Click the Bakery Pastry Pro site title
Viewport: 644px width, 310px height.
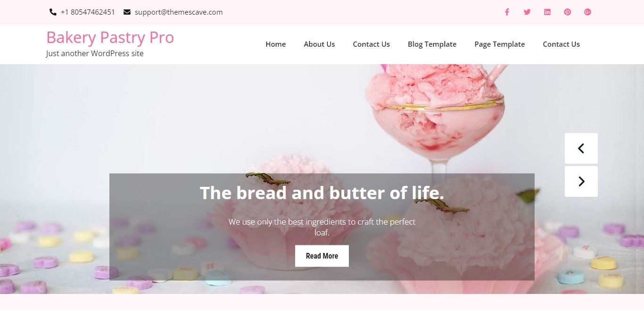[x=110, y=37]
